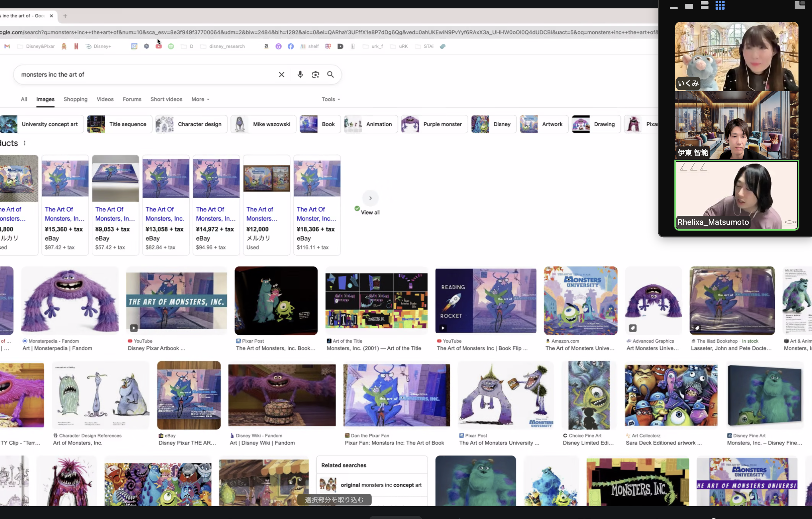Submit search with the magnifier icon
812x519 pixels.
(330, 75)
